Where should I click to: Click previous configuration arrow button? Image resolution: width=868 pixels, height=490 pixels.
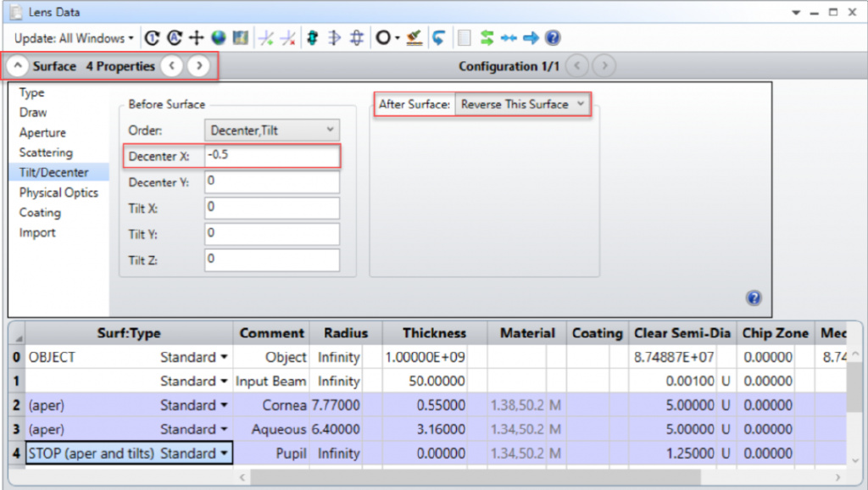pos(577,66)
